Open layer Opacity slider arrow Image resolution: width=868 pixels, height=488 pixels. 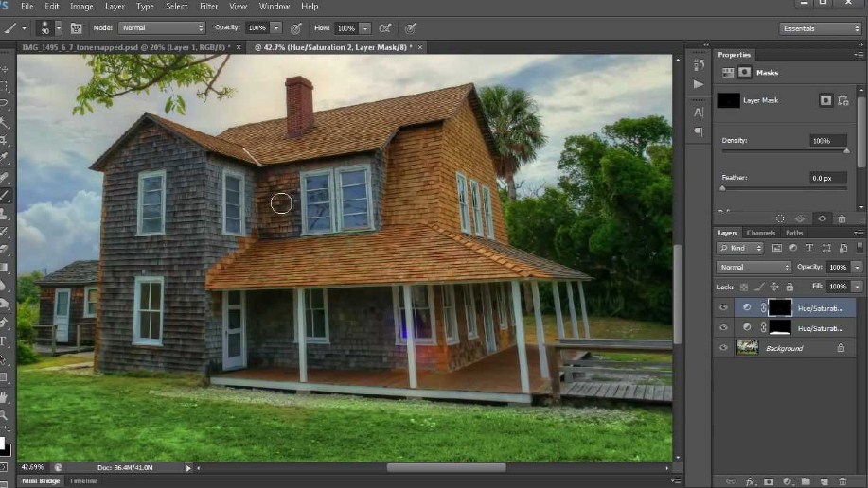tap(857, 267)
